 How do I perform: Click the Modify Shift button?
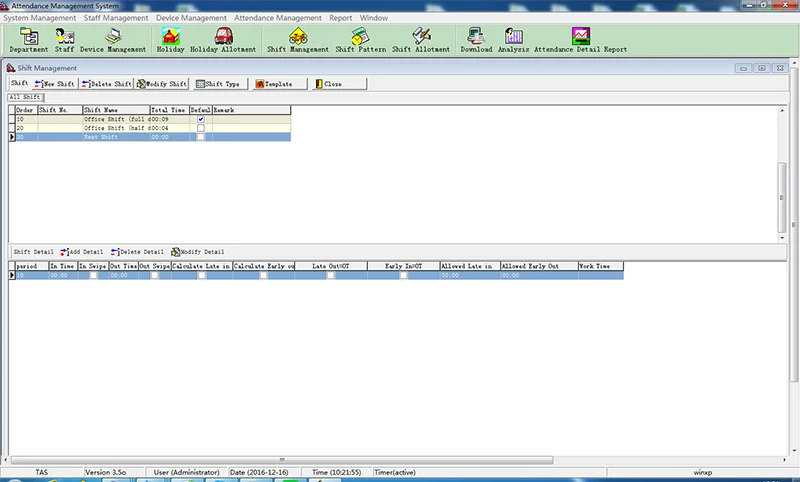coord(162,84)
